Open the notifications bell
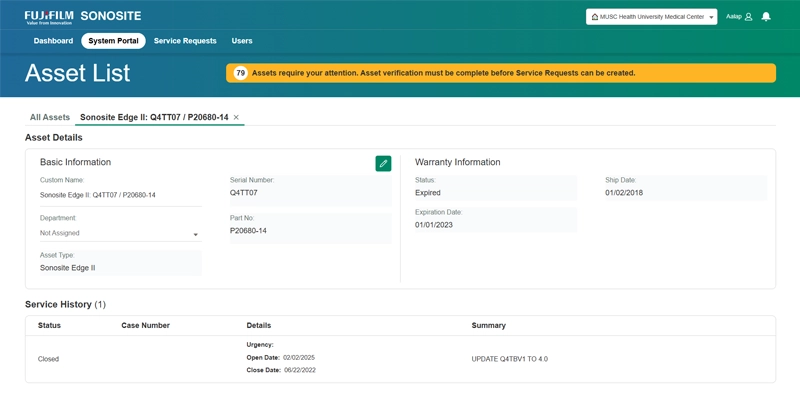The height and width of the screenshot is (399, 800). click(765, 17)
